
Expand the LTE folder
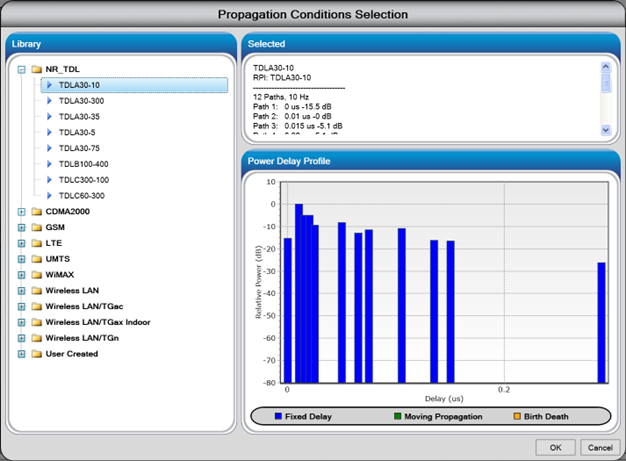click(21, 243)
